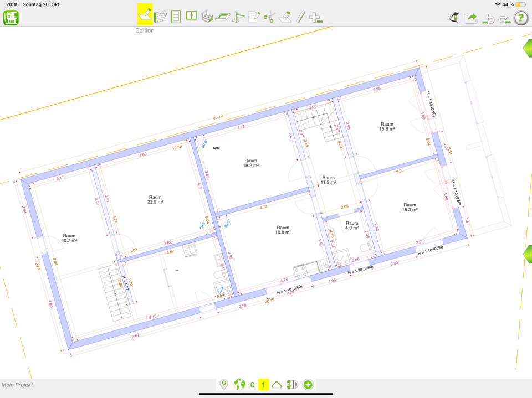This screenshot has height=398, width=532.
Task: Switch to the roof level tab
Action: pyautogui.click(x=277, y=385)
